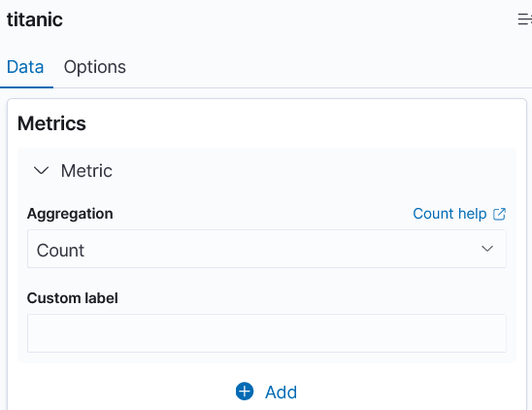Click the external link icon beside Count help
The width and height of the screenshot is (532, 410).
click(499, 214)
